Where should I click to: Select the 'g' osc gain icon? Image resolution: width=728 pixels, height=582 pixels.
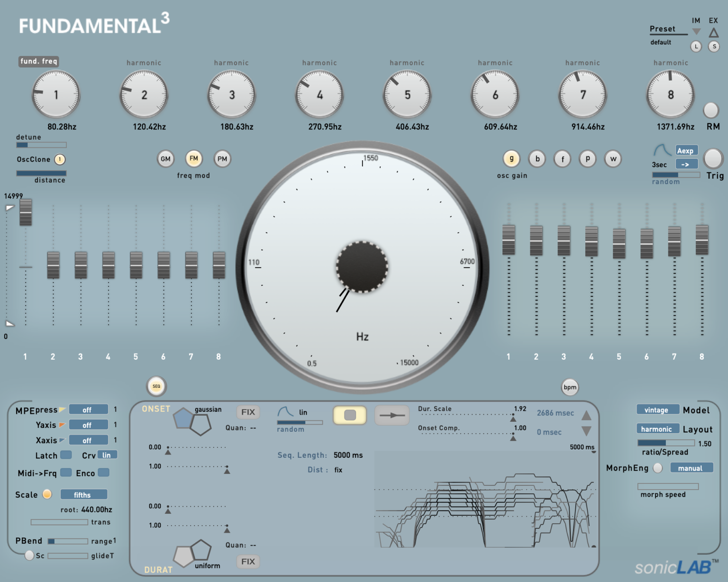(511, 159)
